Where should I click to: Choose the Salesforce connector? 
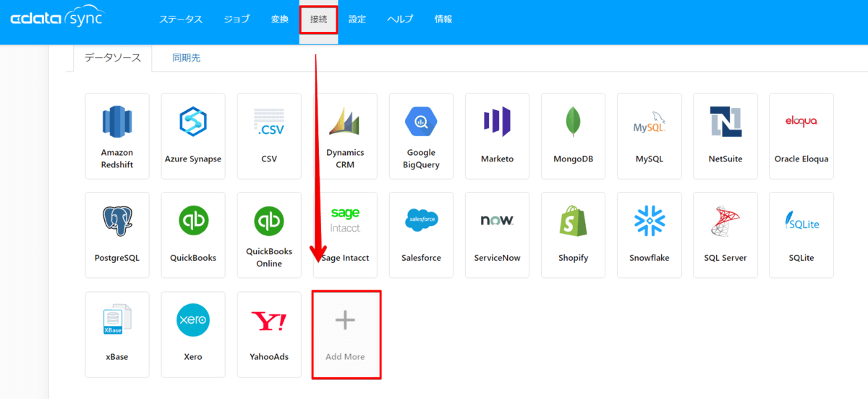[421, 235]
